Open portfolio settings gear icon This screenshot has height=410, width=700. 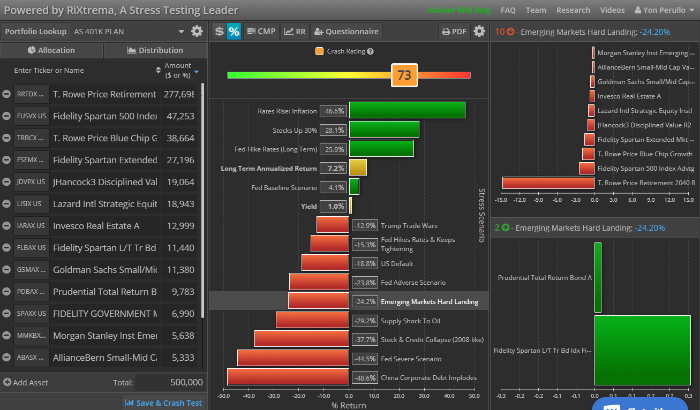196,31
